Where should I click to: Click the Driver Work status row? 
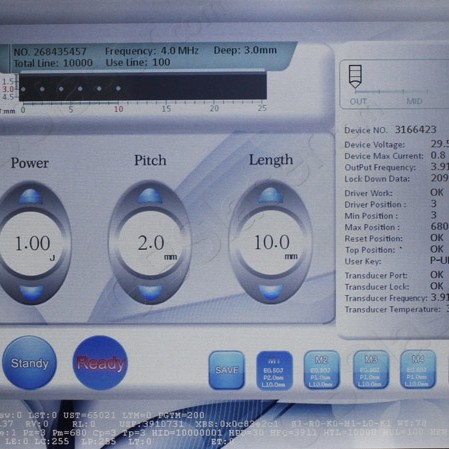pyautogui.click(x=394, y=193)
